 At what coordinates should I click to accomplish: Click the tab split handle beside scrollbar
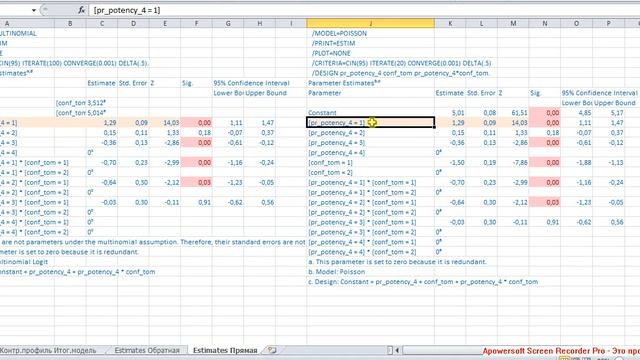390,350
